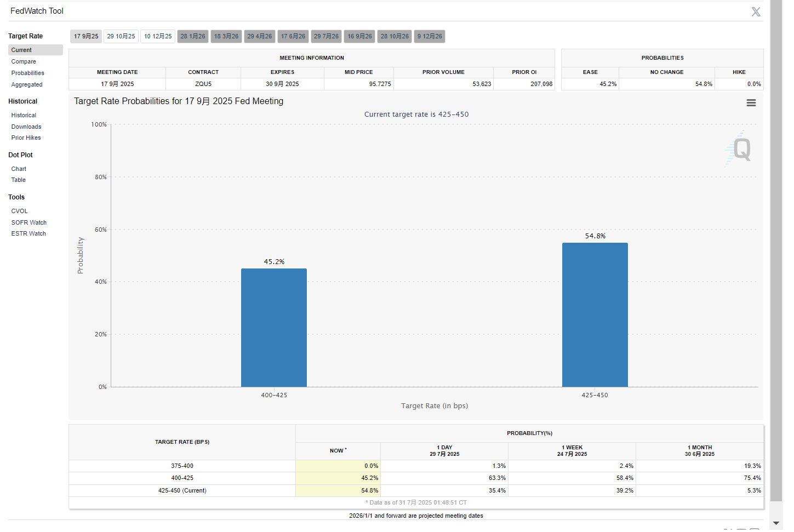Click the scrollbar down arrow
The image size is (794, 532).
[776, 523]
